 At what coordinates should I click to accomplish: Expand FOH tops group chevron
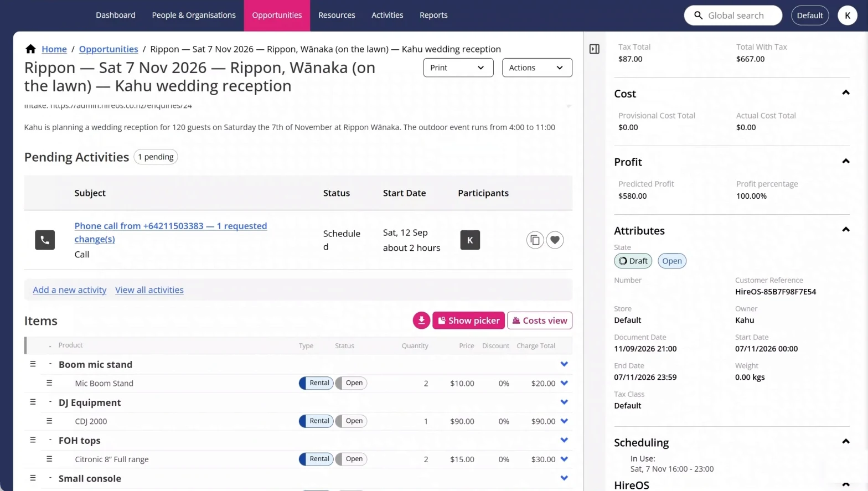[564, 441]
